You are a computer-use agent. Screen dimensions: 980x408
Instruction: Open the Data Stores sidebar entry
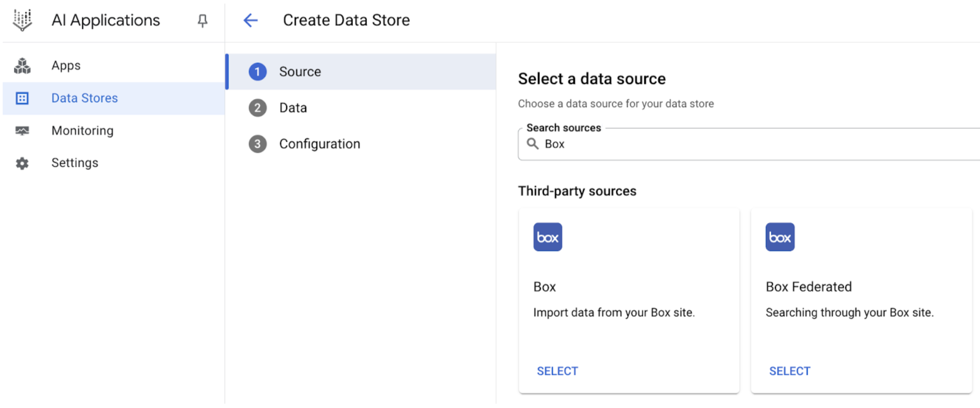click(85, 98)
